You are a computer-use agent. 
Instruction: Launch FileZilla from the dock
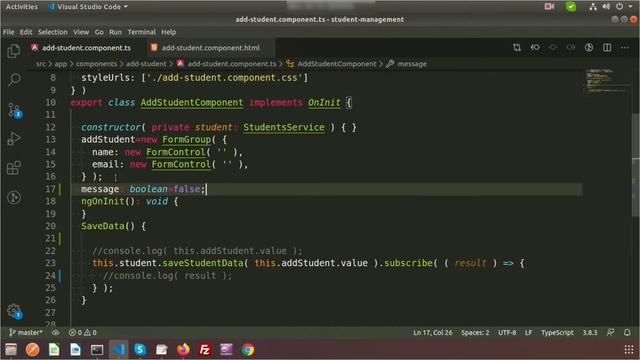(204, 350)
